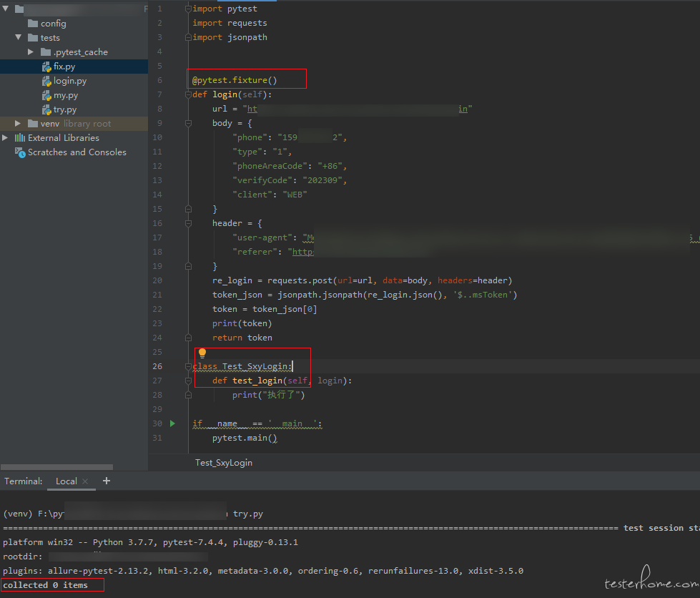The width and height of the screenshot is (700, 598).
Task: Fold the header dictionary at line 16
Action: click(188, 223)
